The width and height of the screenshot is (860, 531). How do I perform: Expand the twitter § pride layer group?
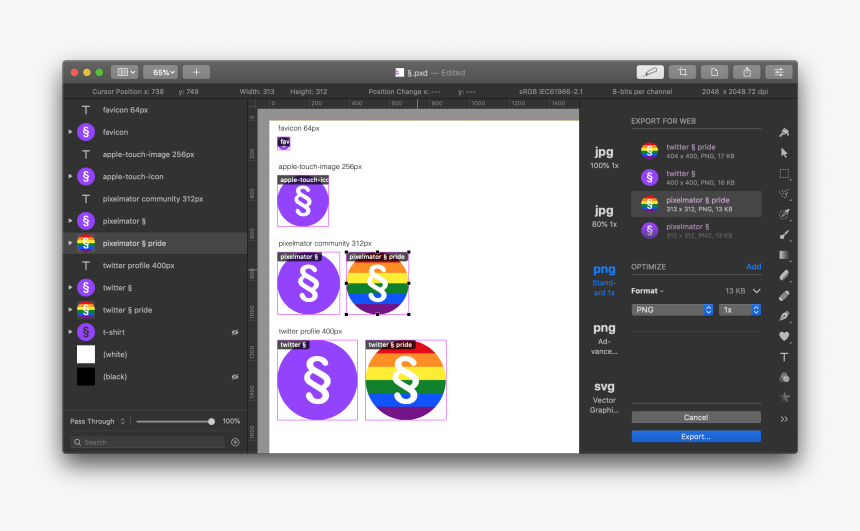70,310
